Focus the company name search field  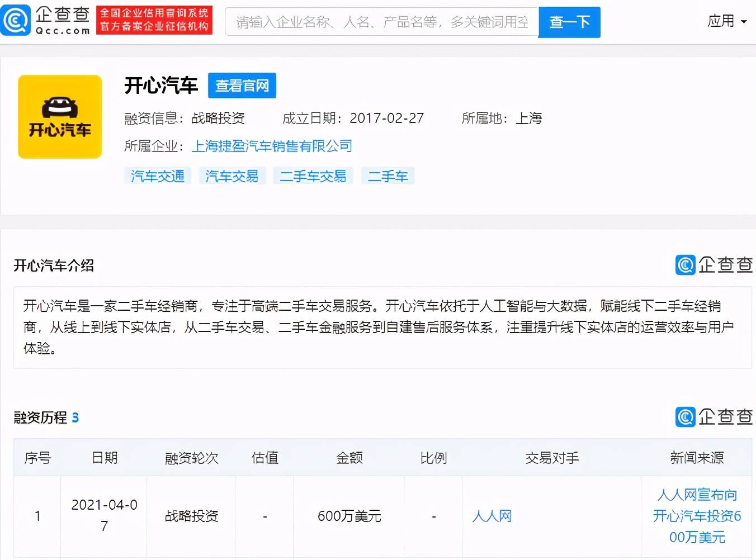[x=382, y=22]
